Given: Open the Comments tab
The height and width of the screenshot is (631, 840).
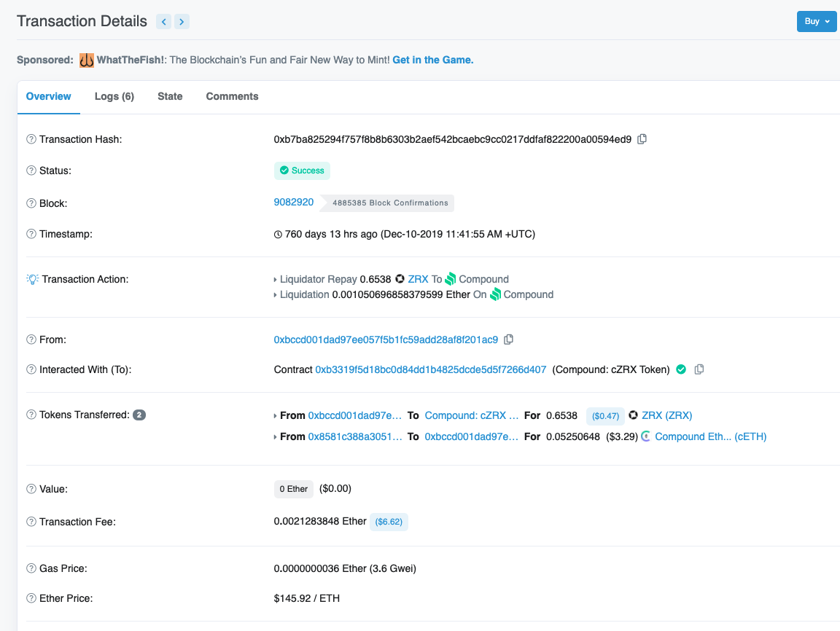Looking at the screenshot, I should (232, 96).
